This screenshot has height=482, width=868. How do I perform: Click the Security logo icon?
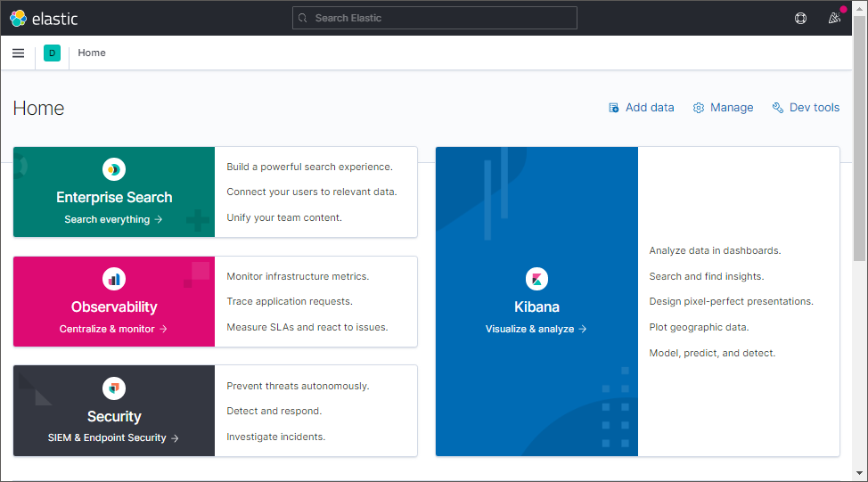(114, 388)
